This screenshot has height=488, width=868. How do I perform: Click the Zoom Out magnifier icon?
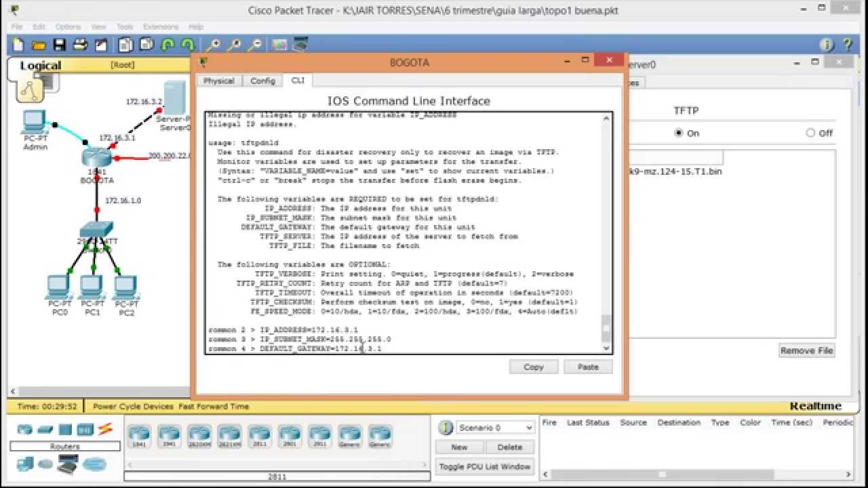coord(254,45)
